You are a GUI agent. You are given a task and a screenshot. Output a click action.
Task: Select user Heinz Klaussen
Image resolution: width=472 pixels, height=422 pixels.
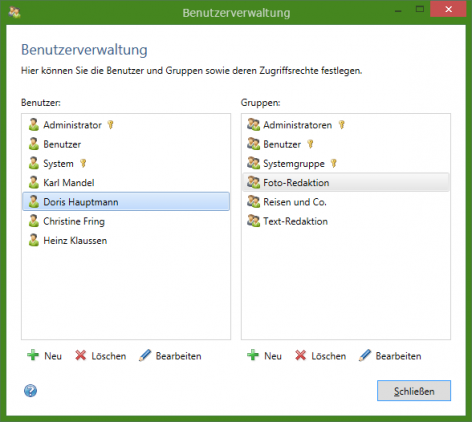coord(75,241)
